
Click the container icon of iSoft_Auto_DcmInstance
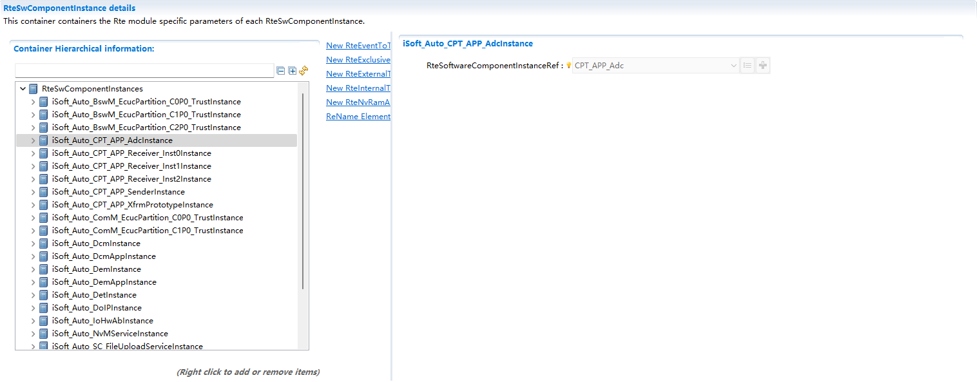click(x=44, y=244)
